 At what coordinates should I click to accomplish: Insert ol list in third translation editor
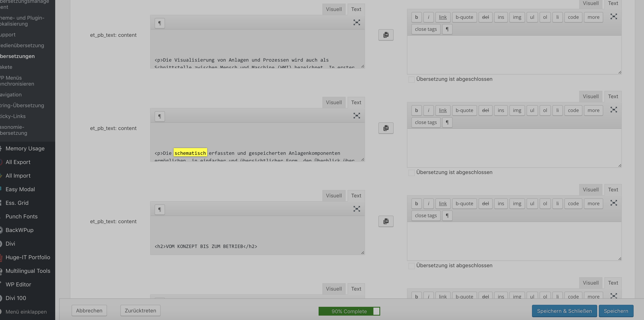tap(545, 204)
